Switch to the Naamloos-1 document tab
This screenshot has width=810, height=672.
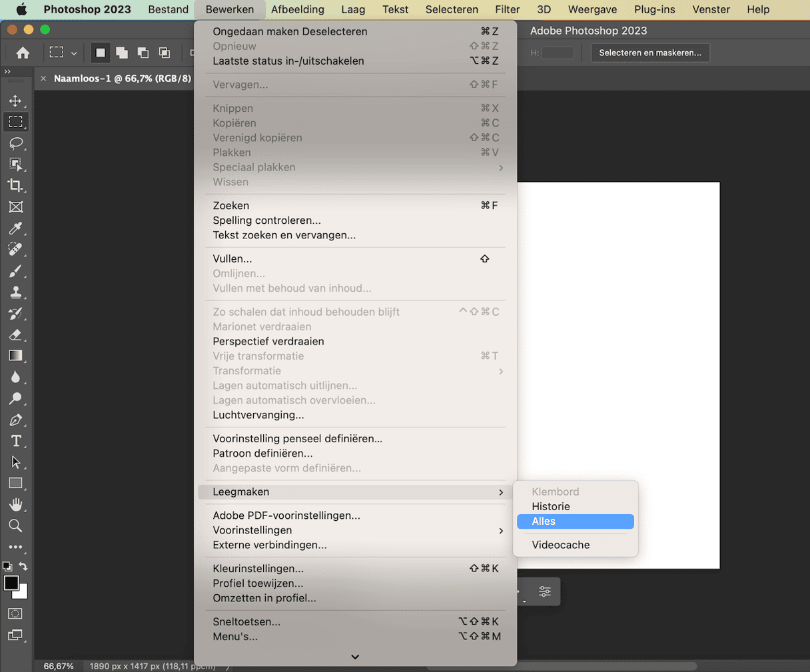[x=122, y=79]
